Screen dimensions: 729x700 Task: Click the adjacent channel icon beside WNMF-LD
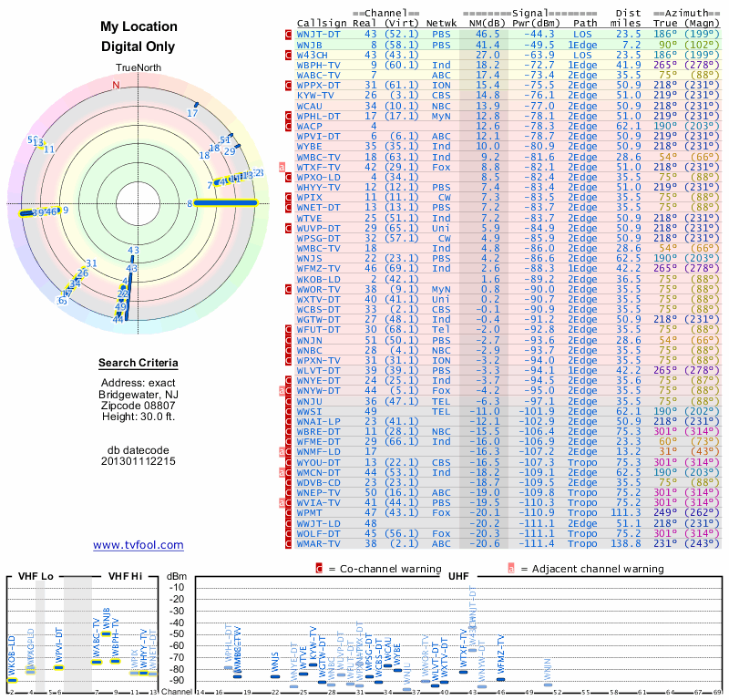282,451
